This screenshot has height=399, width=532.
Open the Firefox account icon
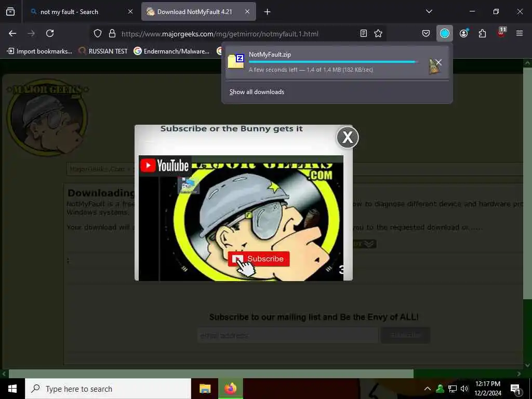pos(463,33)
